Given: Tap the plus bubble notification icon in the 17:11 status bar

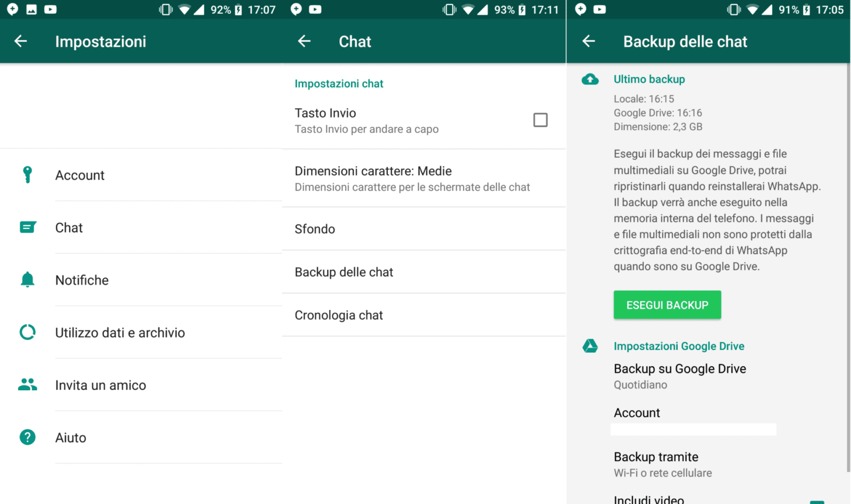Looking at the screenshot, I should coord(296,10).
